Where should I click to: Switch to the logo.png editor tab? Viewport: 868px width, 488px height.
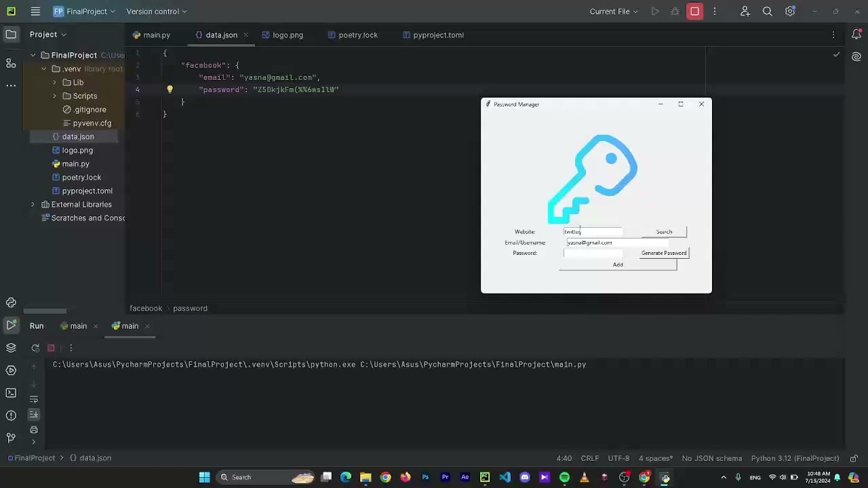point(283,35)
